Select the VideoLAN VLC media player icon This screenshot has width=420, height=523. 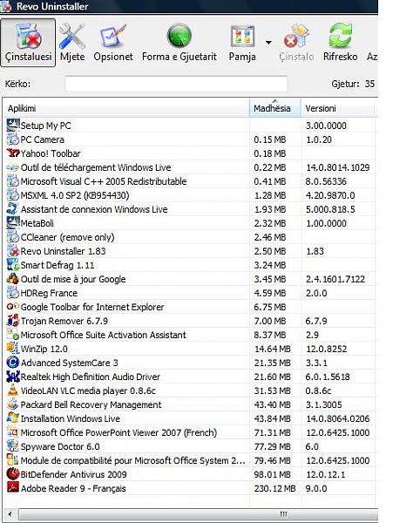(x=13, y=391)
